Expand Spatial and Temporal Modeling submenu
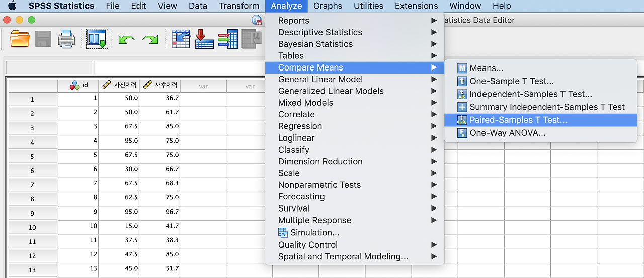The width and height of the screenshot is (644, 278). pos(355,257)
